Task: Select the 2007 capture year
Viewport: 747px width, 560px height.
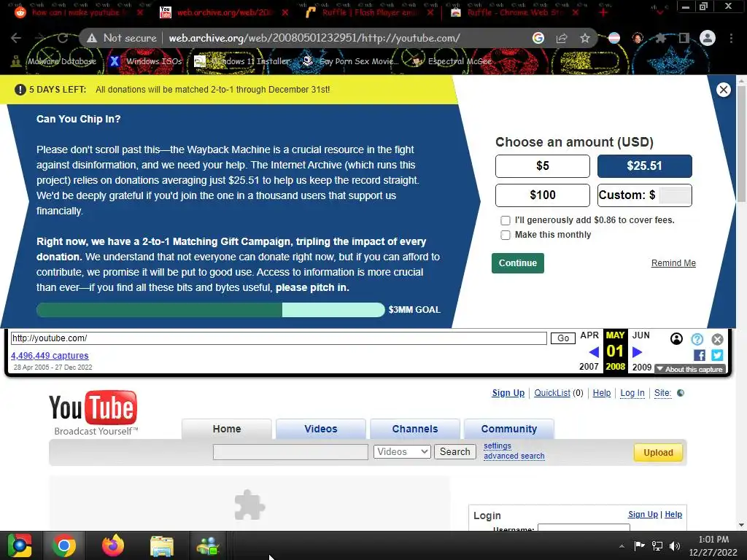Action: [589, 367]
